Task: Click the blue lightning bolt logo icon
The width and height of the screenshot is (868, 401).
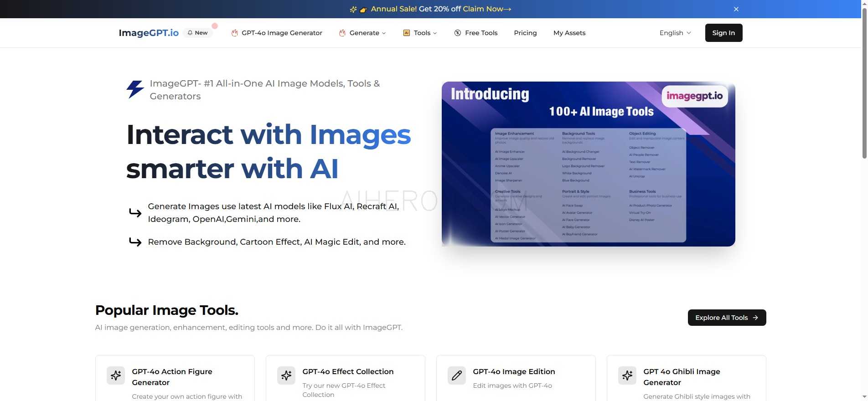Action: coord(135,89)
